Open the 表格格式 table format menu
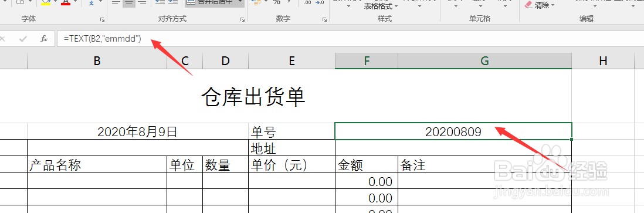Image resolution: width=644 pixels, height=213 pixels. [381, 6]
